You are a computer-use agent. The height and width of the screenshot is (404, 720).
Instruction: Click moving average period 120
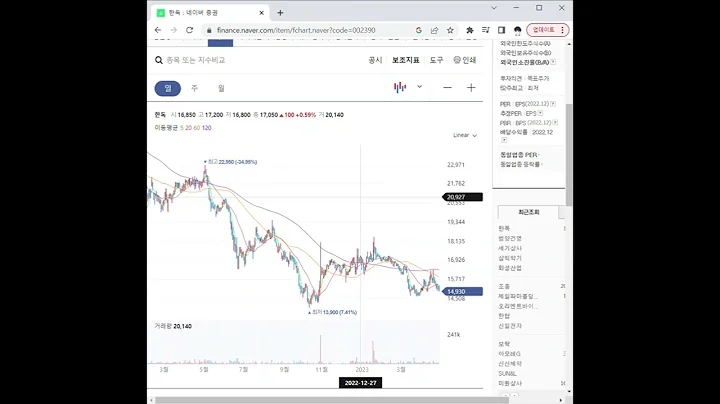(207, 128)
